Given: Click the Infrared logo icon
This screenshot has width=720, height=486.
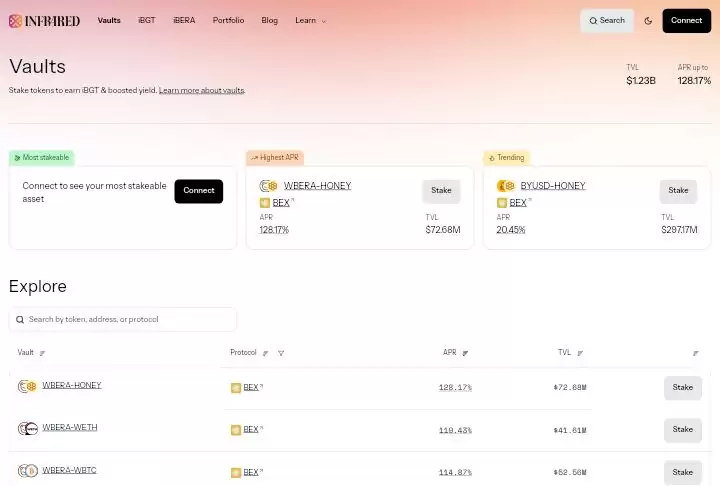Looking at the screenshot, I should tap(15, 21).
